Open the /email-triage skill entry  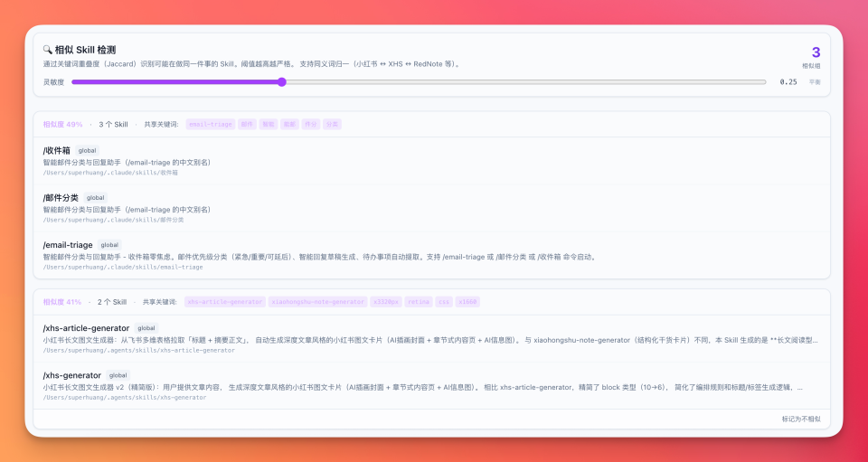pyautogui.click(x=432, y=255)
